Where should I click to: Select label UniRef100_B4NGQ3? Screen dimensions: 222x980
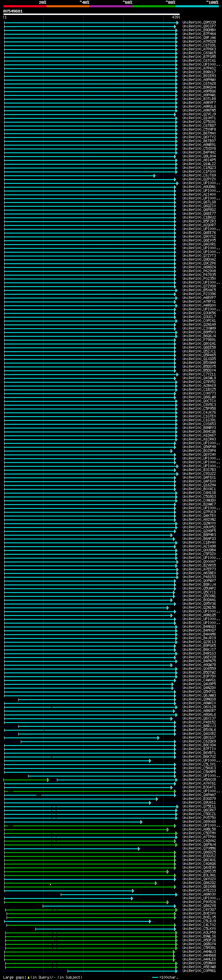click(x=199, y=627)
